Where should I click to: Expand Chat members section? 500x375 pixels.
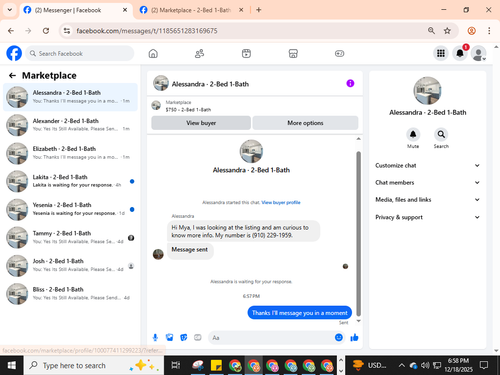tap(428, 182)
